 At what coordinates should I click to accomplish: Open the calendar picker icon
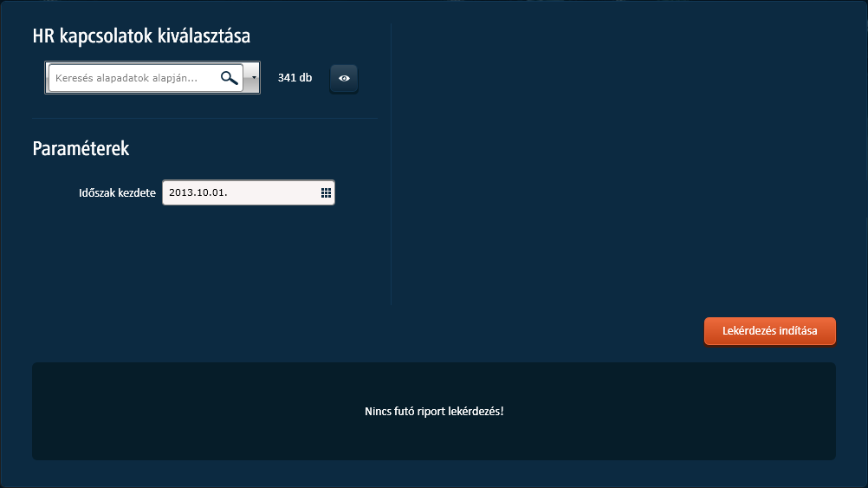pyautogui.click(x=326, y=192)
